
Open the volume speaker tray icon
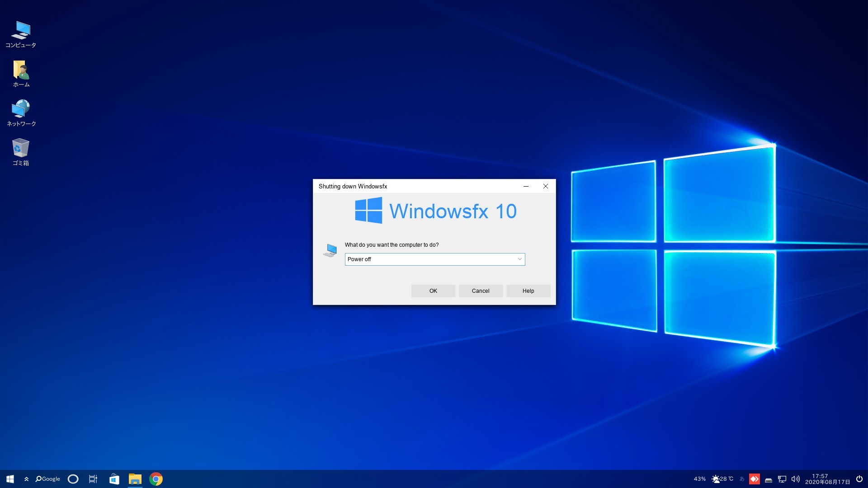[796, 479]
